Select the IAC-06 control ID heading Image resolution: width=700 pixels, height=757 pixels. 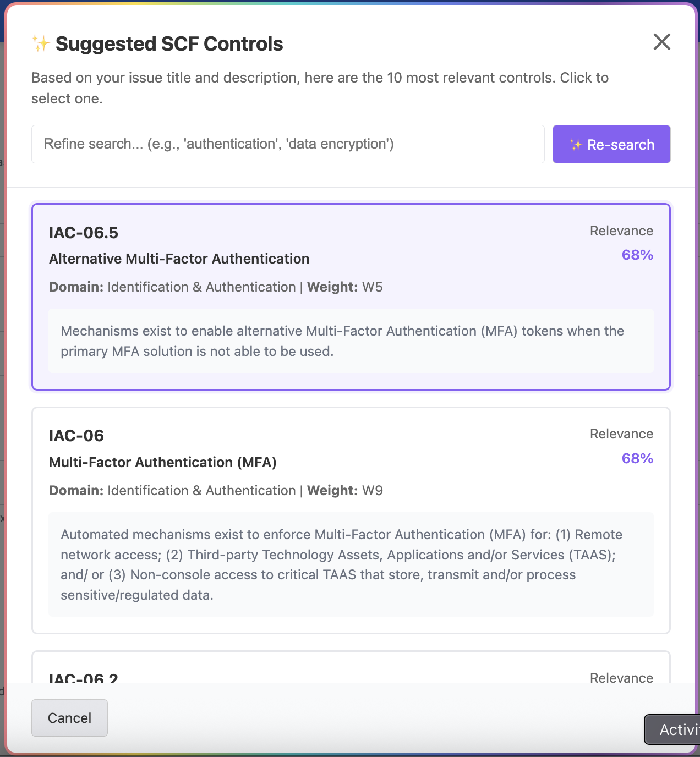(76, 436)
